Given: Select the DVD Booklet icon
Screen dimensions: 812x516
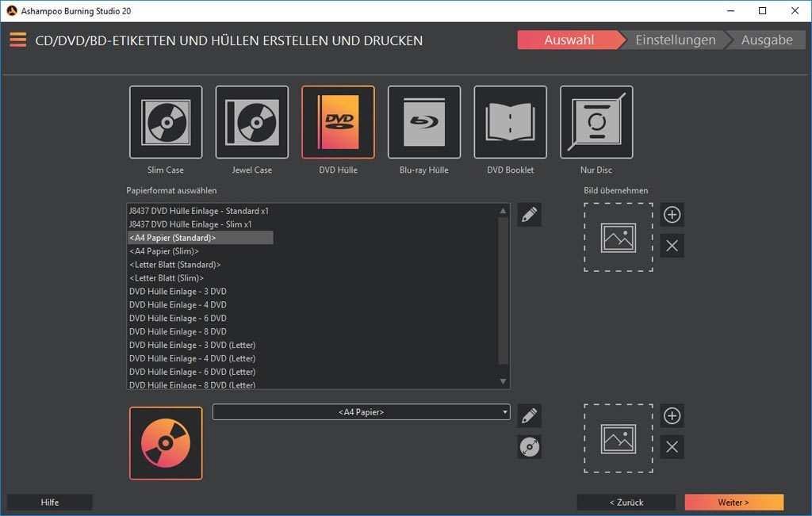Looking at the screenshot, I should click(510, 122).
